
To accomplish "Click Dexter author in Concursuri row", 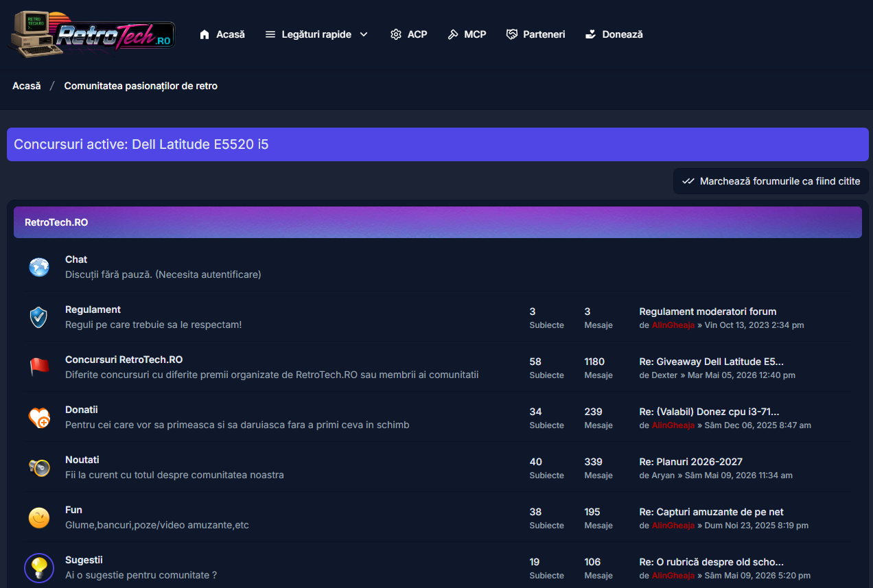I will coord(664,375).
